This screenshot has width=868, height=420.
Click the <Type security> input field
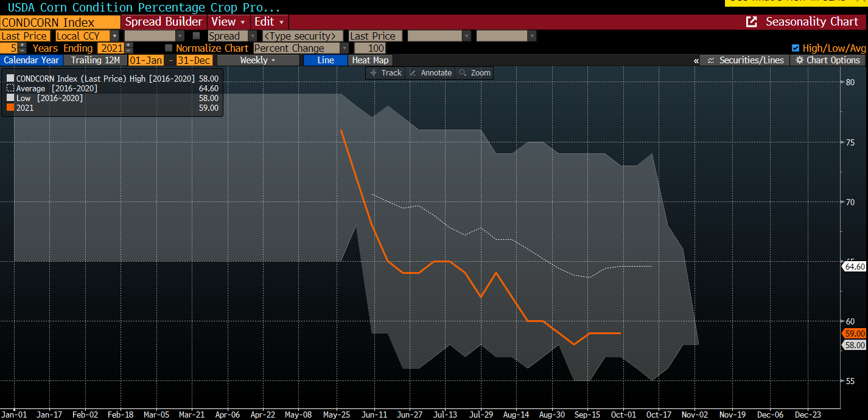303,36
